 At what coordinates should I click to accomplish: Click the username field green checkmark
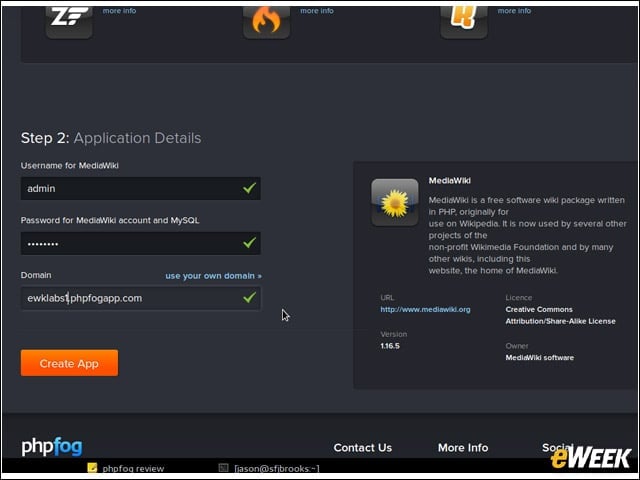[249, 188]
